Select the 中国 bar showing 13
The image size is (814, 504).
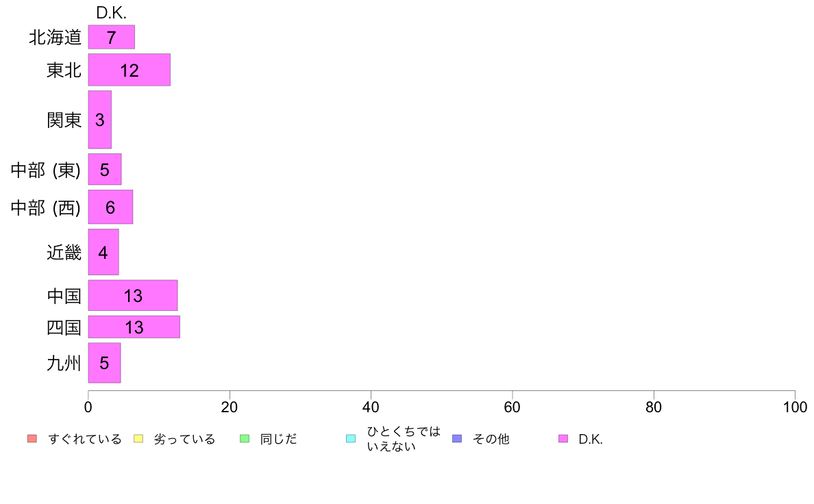tap(133, 295)
